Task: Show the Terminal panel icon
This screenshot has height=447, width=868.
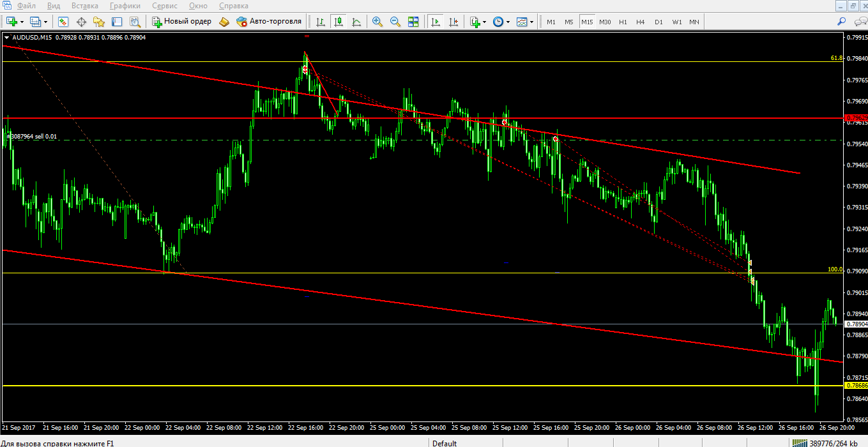Action: point(117,22)
